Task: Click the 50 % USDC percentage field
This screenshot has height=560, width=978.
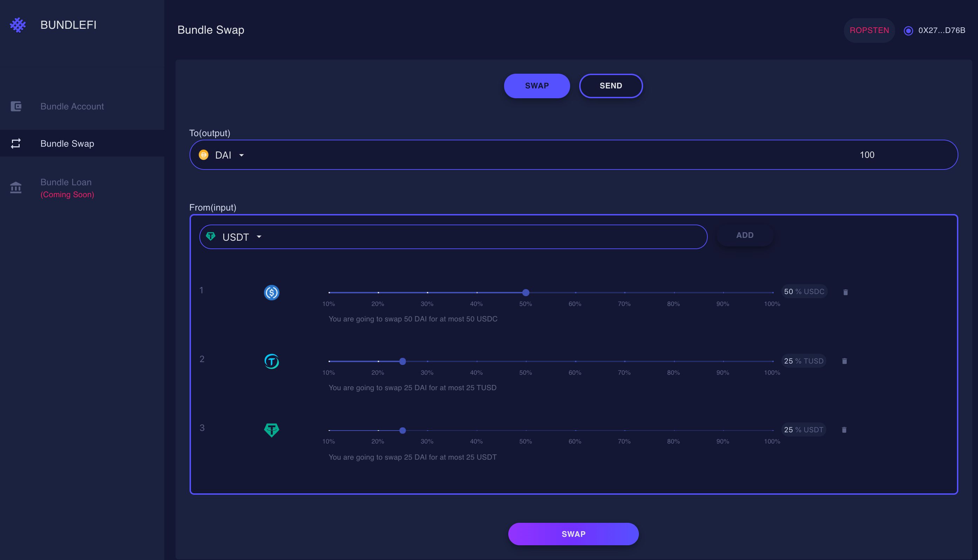Action: 805,292
